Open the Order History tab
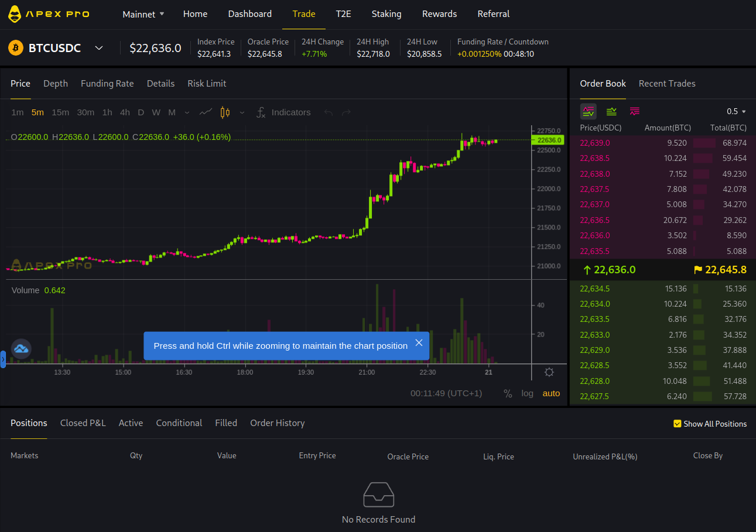The image size is (756, 532). (x=278, y=423)
